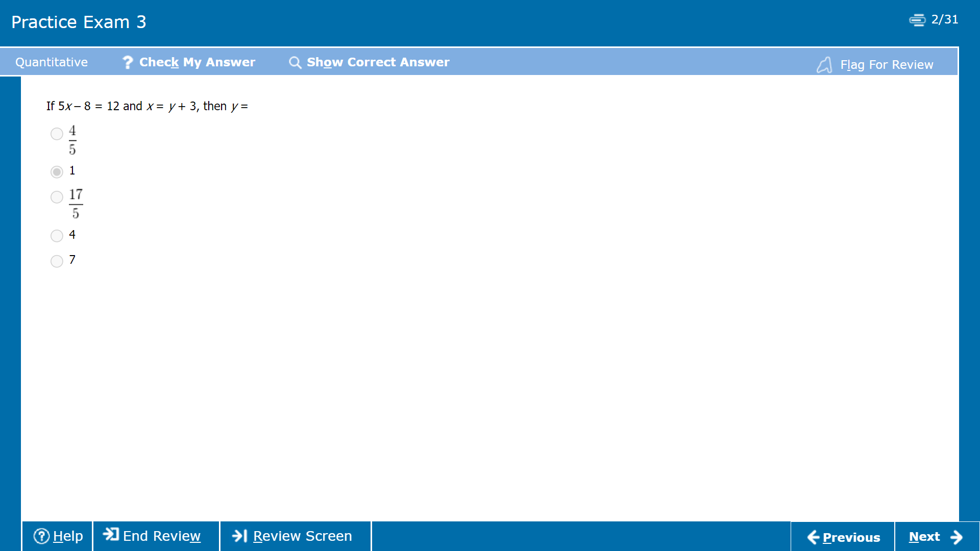The width and height of the screenshot is (980, 551).
Task: Choose the answer option 7
Action: tap(57, 261)
